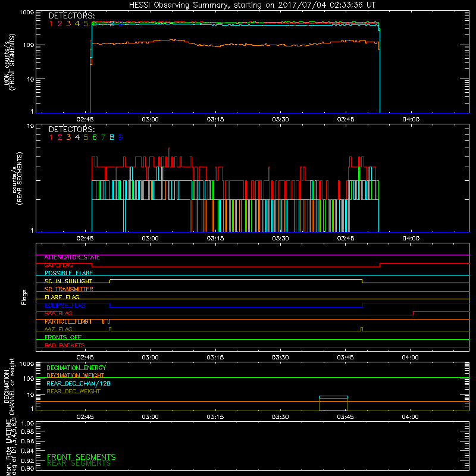The image size is (476, 476).
Task: Select detector 8 in rear segments legend
Action: (x=112, y=137)
